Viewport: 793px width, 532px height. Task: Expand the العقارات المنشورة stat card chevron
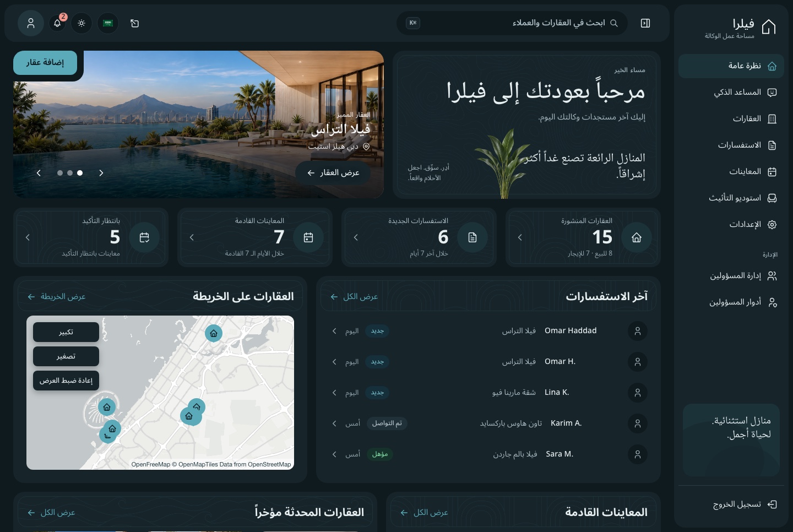pos(520,237)
